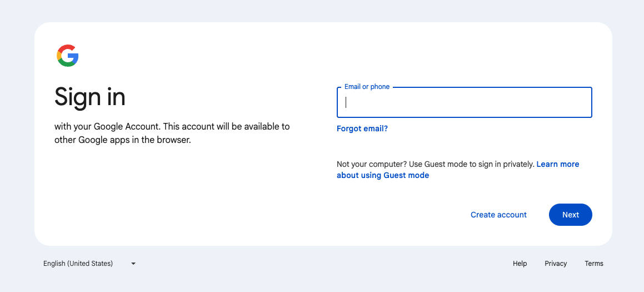The image size is (644, 292).
Task: Click the floating "Email or phone" label
Action: coord(367,87)
